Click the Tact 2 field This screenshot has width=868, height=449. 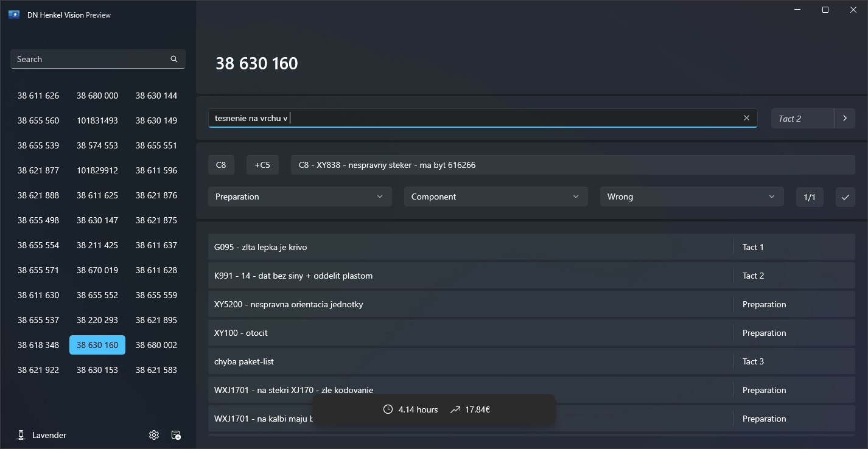pyautogui.click(x=802, y=119)
